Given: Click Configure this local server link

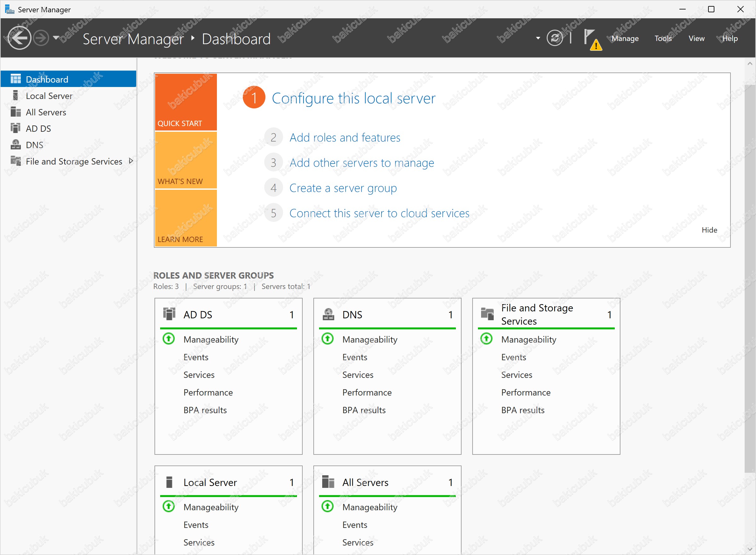Looking at the screenshot, I should (x=353, y=98).
